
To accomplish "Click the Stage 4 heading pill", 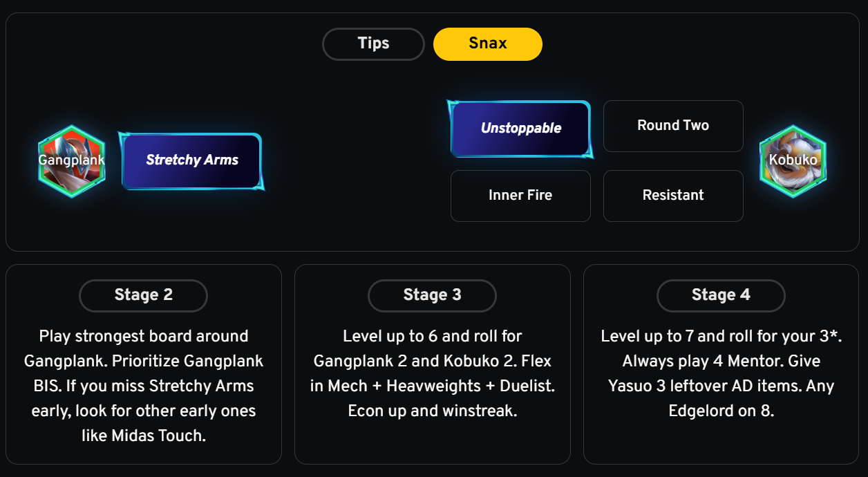I will click(721, 295).
